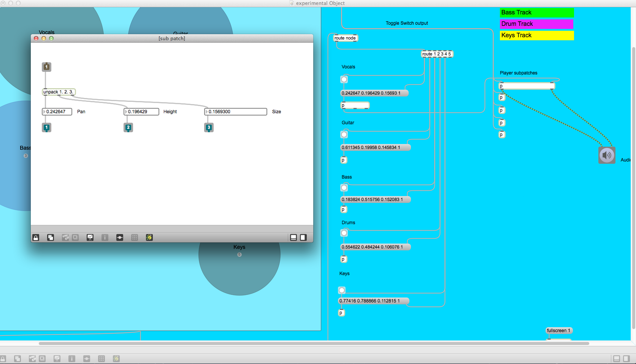The width and height of the screenshot is (636, 364).
Task: Click the Toggle Switch output comment
Action: click(x=407, y=23)
